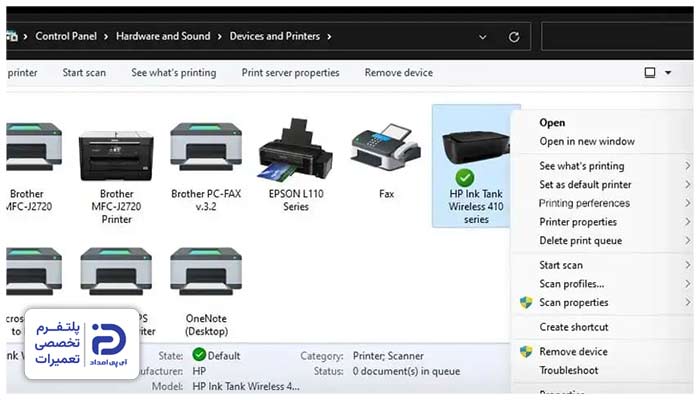Click Print server properties in toolbar
Viewport: 700px width, 400px height.
coord(290,72)
